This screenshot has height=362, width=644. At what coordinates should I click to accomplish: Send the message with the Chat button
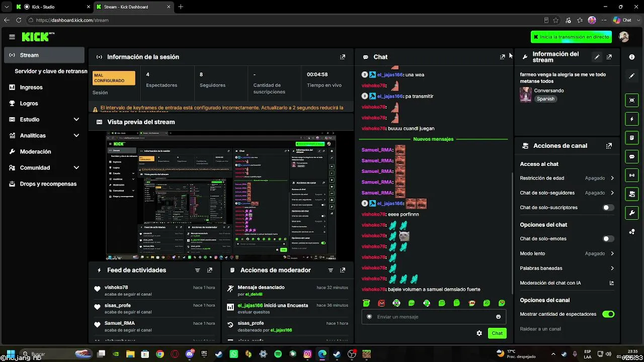497,333
